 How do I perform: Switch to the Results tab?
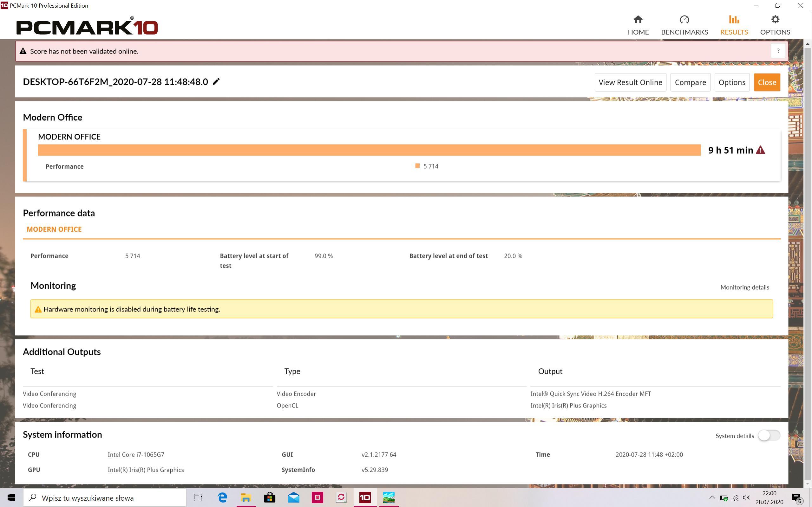pyautogui.click(x=734, y=25)
